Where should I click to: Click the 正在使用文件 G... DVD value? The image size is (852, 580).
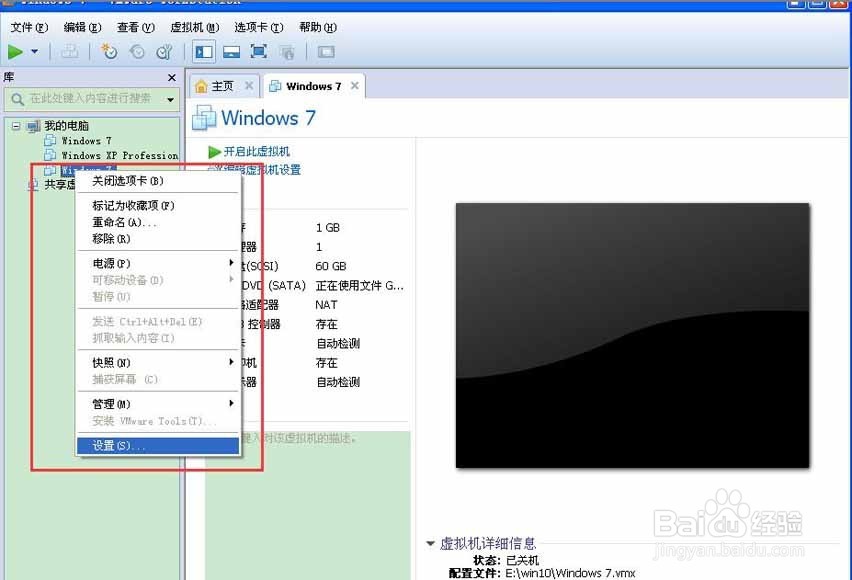[359, 286]
